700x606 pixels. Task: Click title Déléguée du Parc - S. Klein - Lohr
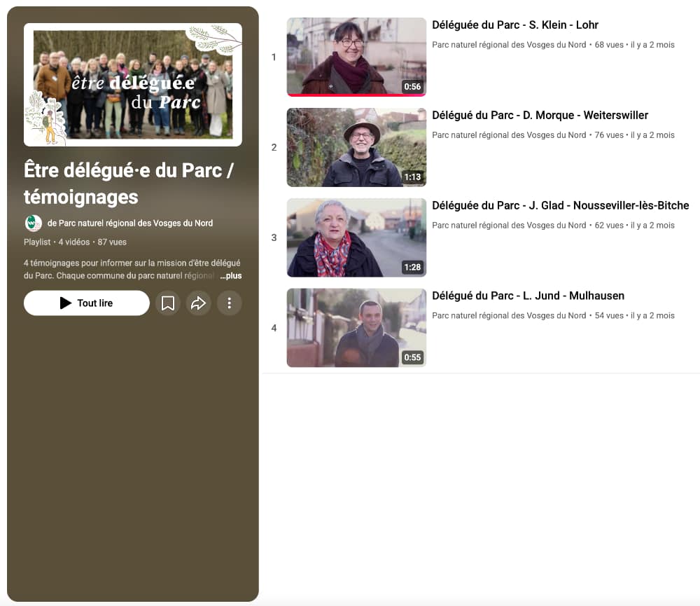coord(515,25)
